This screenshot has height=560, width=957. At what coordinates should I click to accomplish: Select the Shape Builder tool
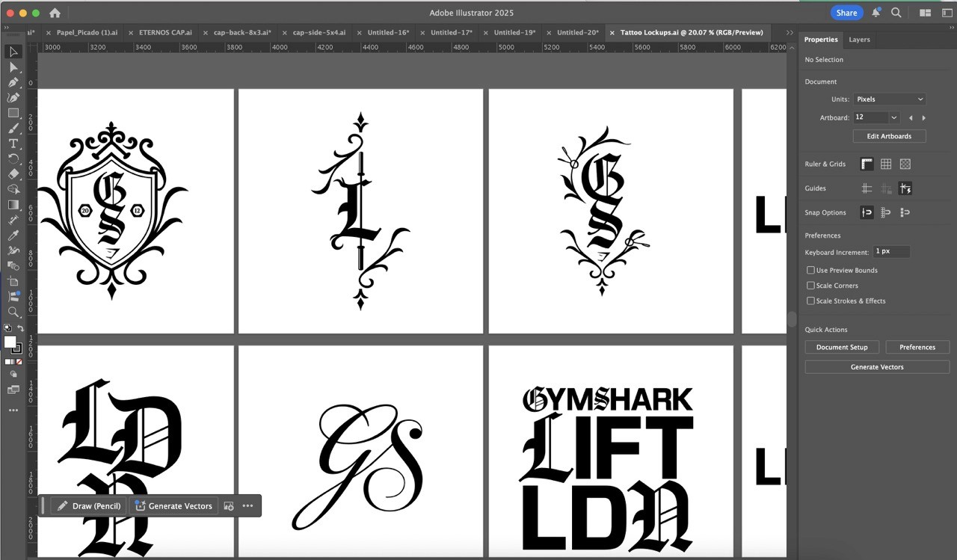click(x=13, y=190)
